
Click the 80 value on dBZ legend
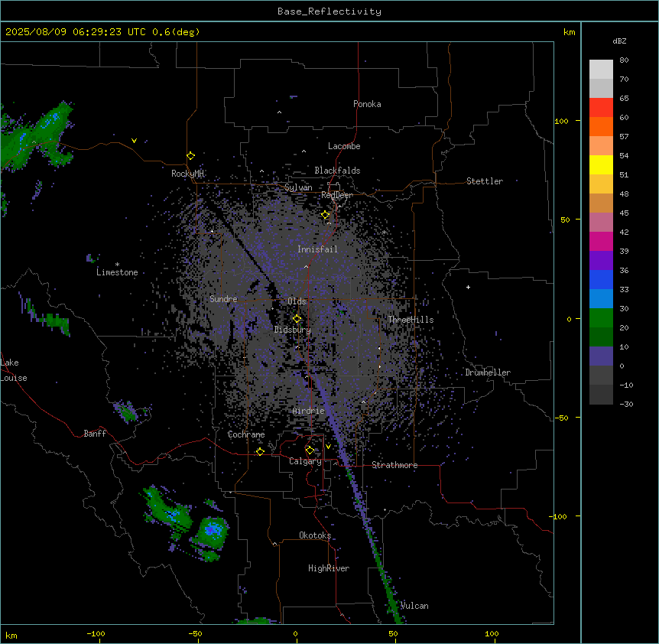point(624,60)
